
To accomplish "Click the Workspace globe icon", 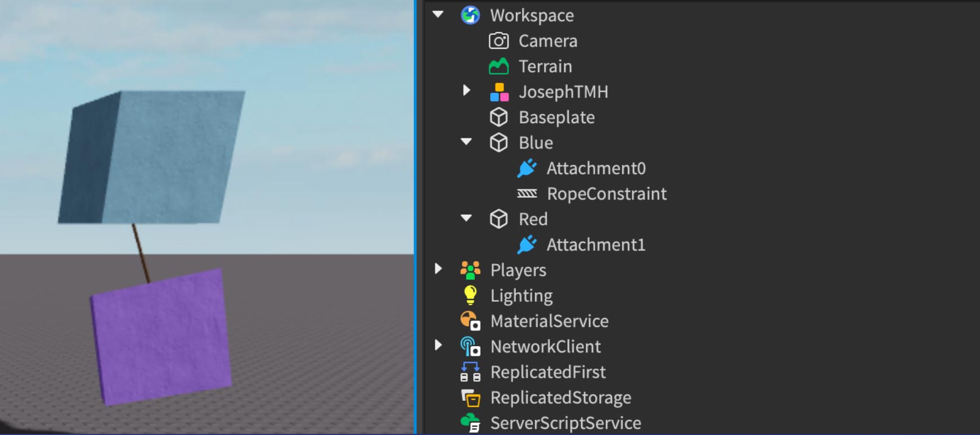I will coord(470,15).
